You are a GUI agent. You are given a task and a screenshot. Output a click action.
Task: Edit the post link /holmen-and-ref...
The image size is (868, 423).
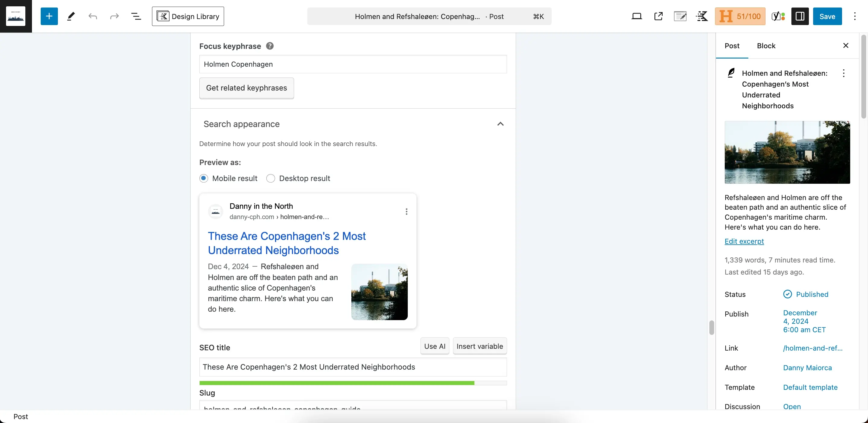coord(813,348)
